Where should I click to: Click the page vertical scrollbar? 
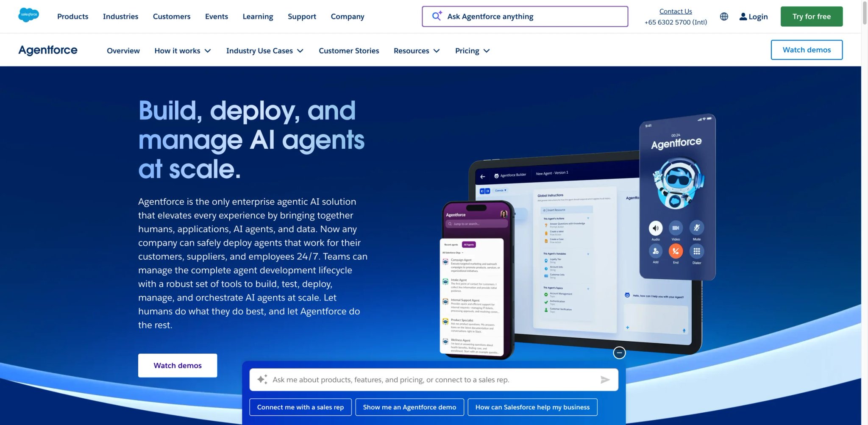[865, 13]
